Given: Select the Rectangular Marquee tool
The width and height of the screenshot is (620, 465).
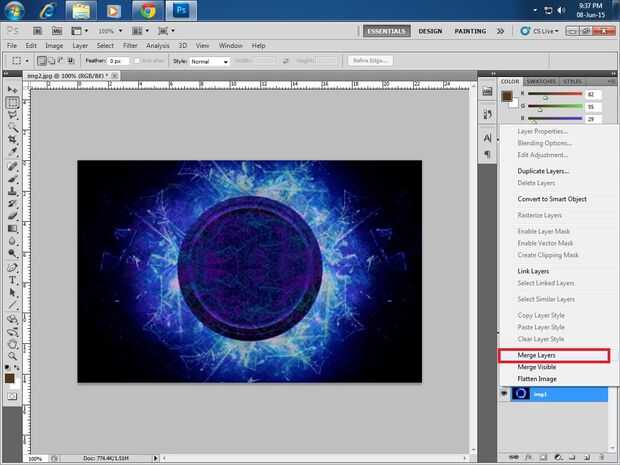Looking at the screenshot, I should (12, 103).
